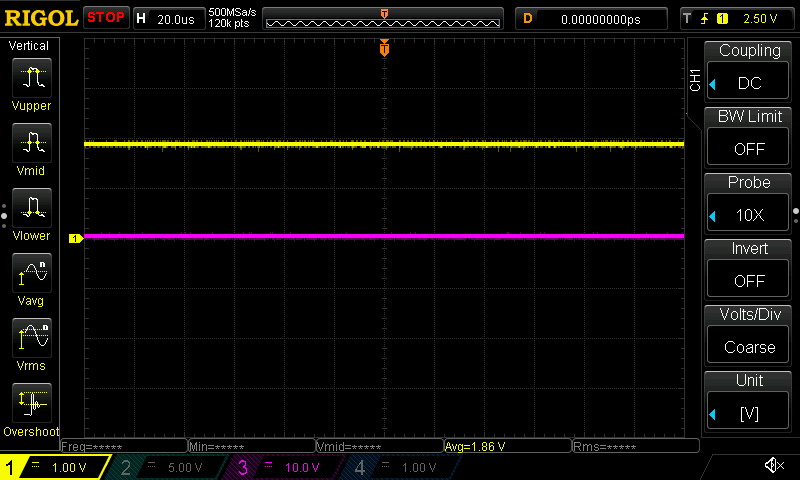800x480 pixels.
Task: Click the Min measurement readout
Action: [x=252, y=446]
